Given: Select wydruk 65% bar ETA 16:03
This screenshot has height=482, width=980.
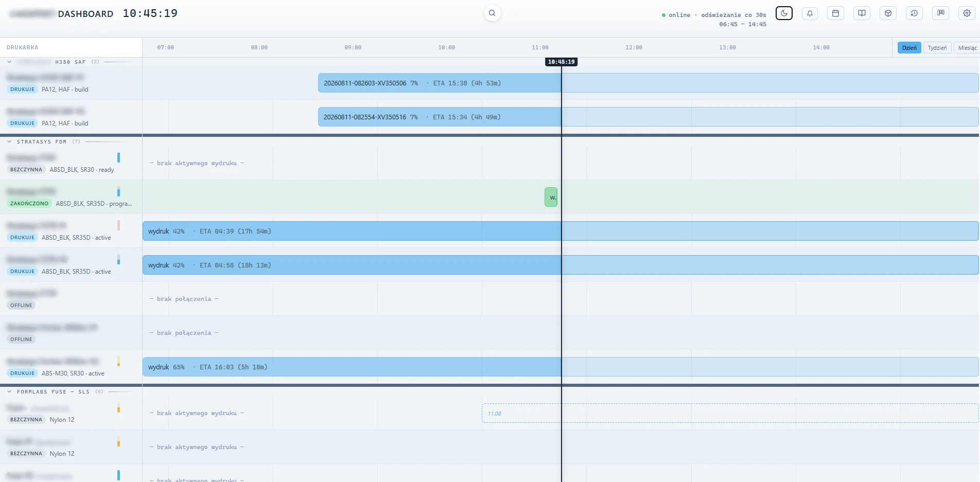Looking at the screenshot, I should click(561, 367).
